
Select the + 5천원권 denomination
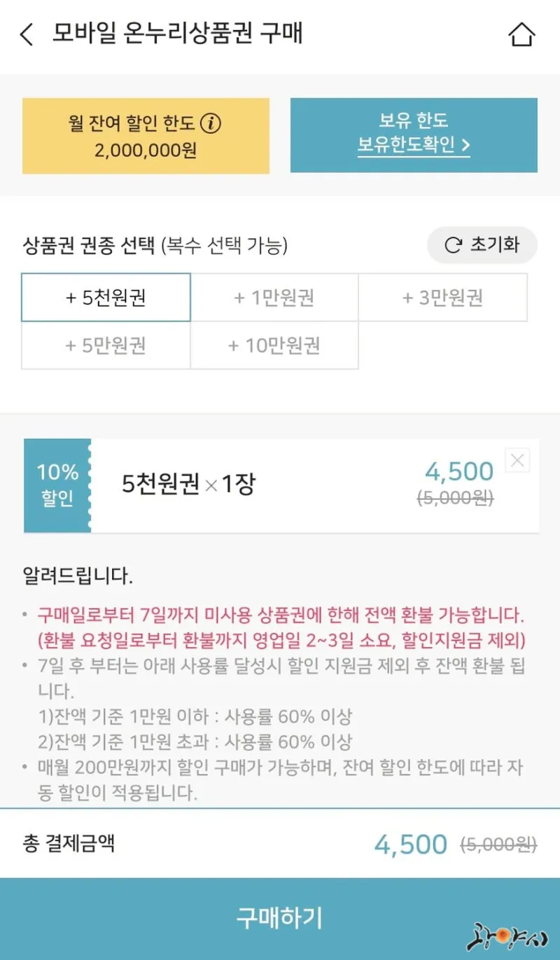tap(106, 298)
